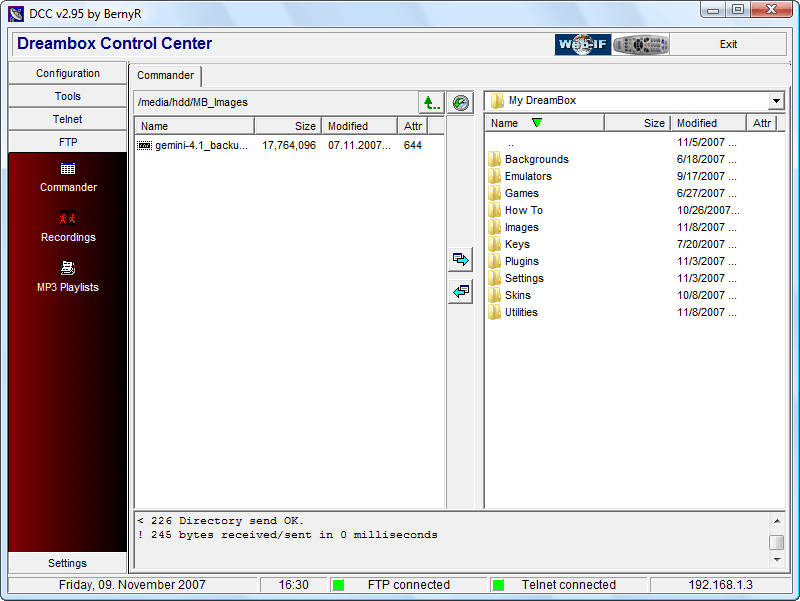The height and width of the screenshot is (601, 800).
Task: Click the log scroll down arrow
Action: 777,560
